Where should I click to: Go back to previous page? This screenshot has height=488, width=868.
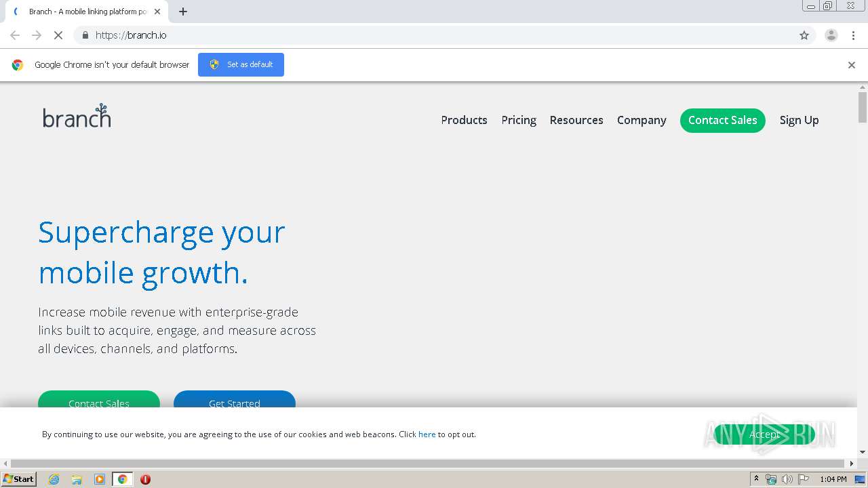15,35
